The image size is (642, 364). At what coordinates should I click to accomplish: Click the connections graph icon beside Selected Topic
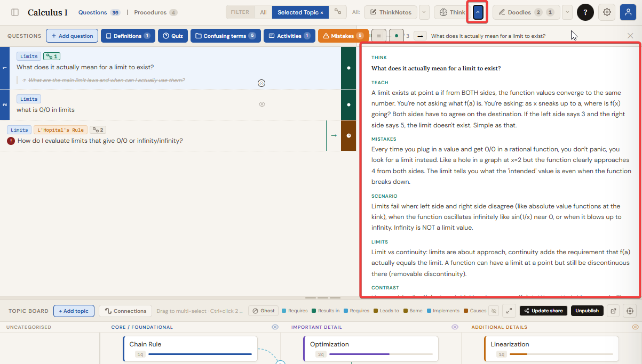(337, 12)
